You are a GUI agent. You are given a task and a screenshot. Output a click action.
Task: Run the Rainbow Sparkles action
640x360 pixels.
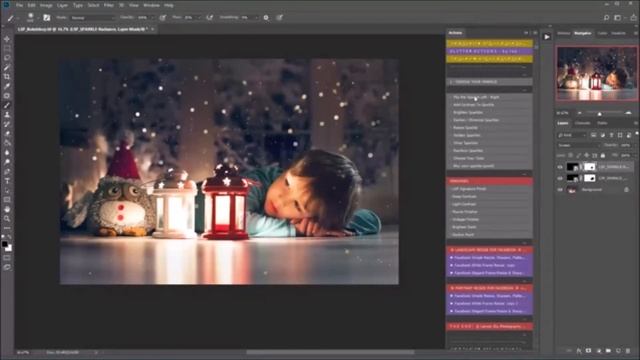489,151
